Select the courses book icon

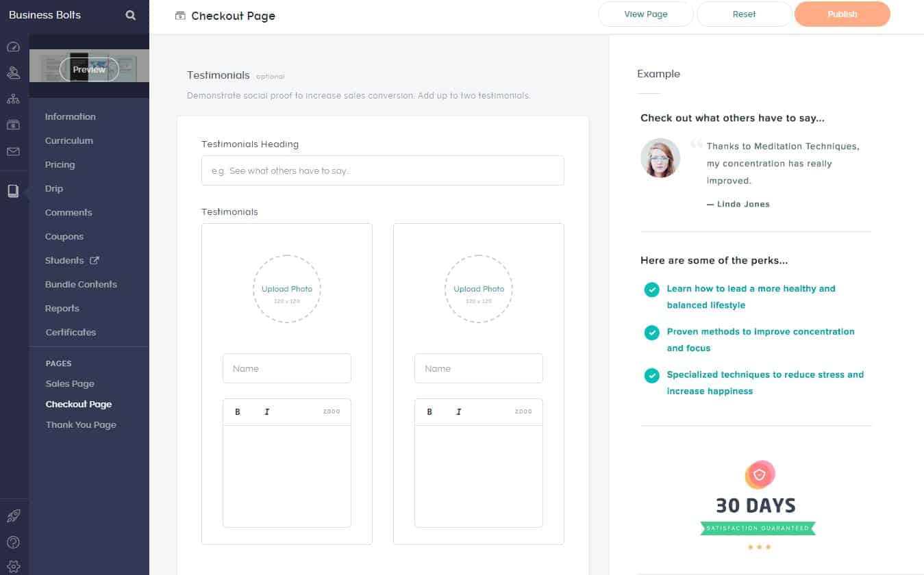(13, 191)
